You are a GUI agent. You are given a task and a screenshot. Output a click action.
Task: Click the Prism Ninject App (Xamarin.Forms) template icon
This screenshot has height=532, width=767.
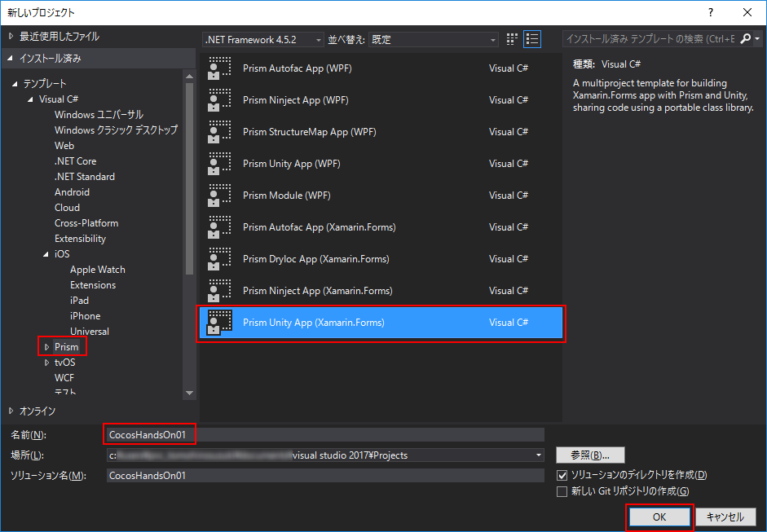tap(219, 291)
